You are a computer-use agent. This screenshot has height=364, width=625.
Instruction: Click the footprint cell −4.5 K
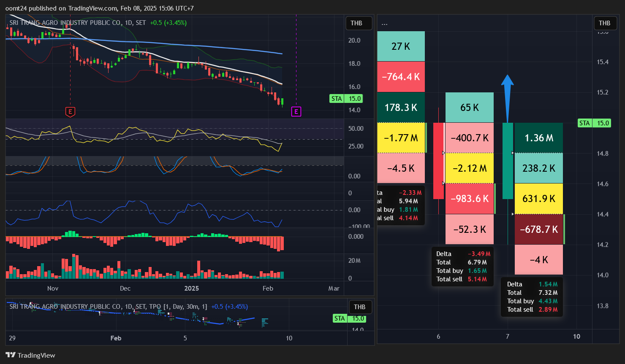tap(401, 168)
